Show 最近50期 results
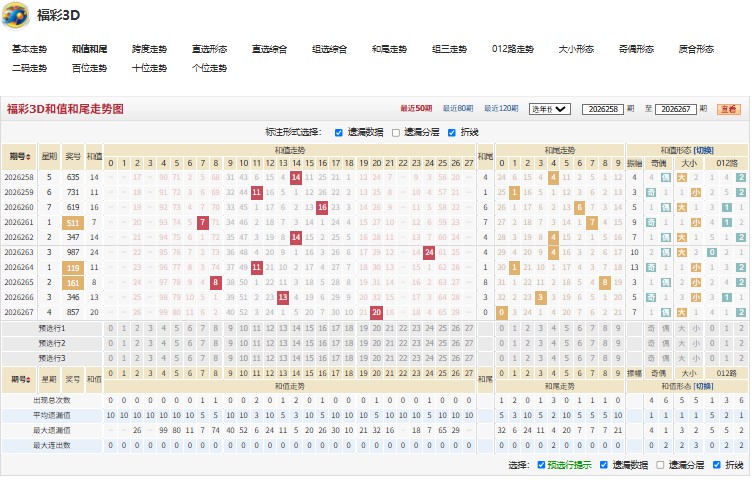Screen dimensions: 752x480 (416, 109)
